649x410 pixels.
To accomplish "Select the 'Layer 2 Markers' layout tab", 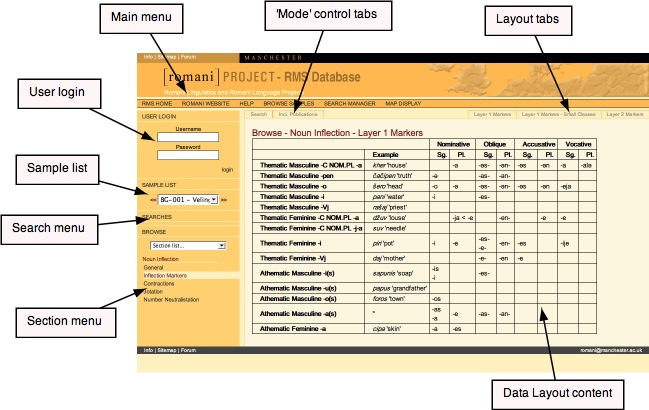I will (x=625, y=114).
